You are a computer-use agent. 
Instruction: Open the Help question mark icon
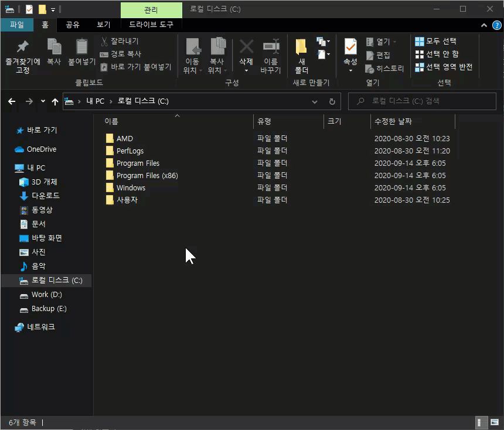coord(496,25)
